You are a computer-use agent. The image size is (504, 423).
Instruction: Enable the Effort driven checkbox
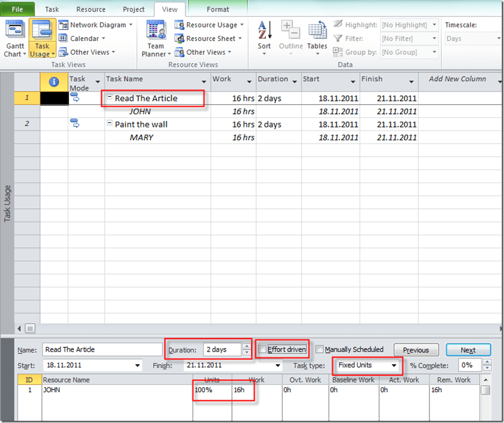coord(263,350)
